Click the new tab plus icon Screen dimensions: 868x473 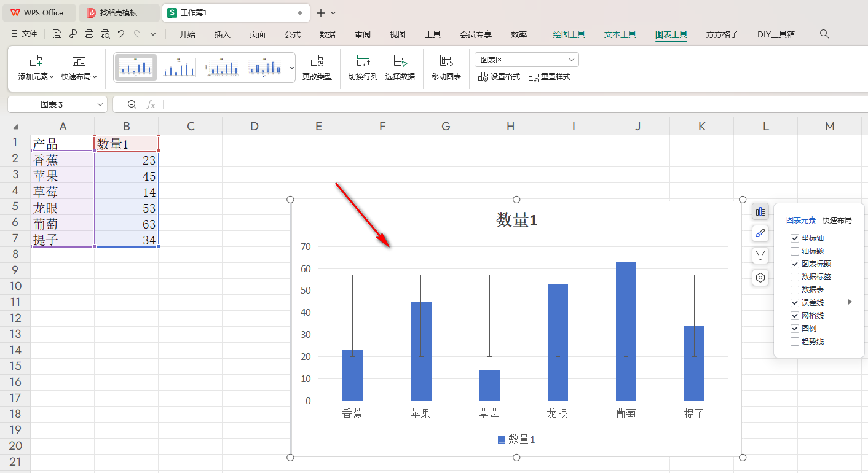(x=320, y=13)
